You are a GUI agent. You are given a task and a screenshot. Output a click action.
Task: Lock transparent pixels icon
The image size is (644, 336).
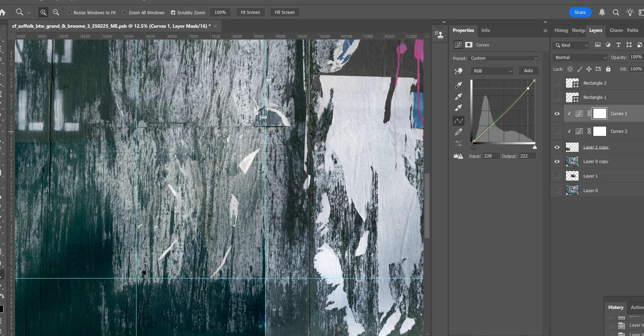pos(570,69)
